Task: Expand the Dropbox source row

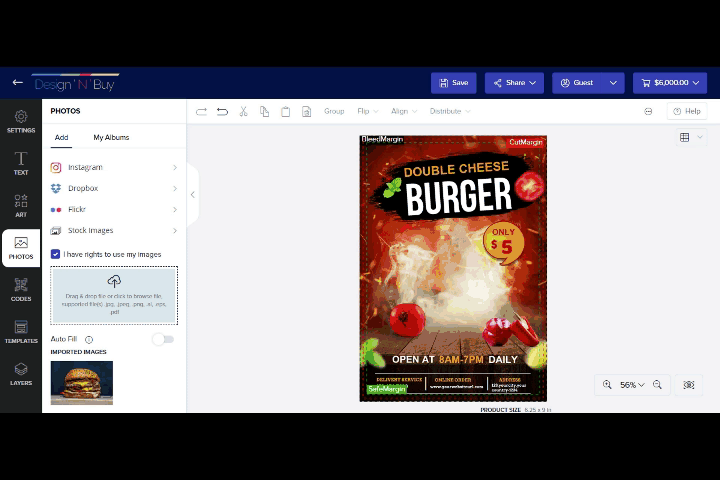Action: [x=114, y=188]
